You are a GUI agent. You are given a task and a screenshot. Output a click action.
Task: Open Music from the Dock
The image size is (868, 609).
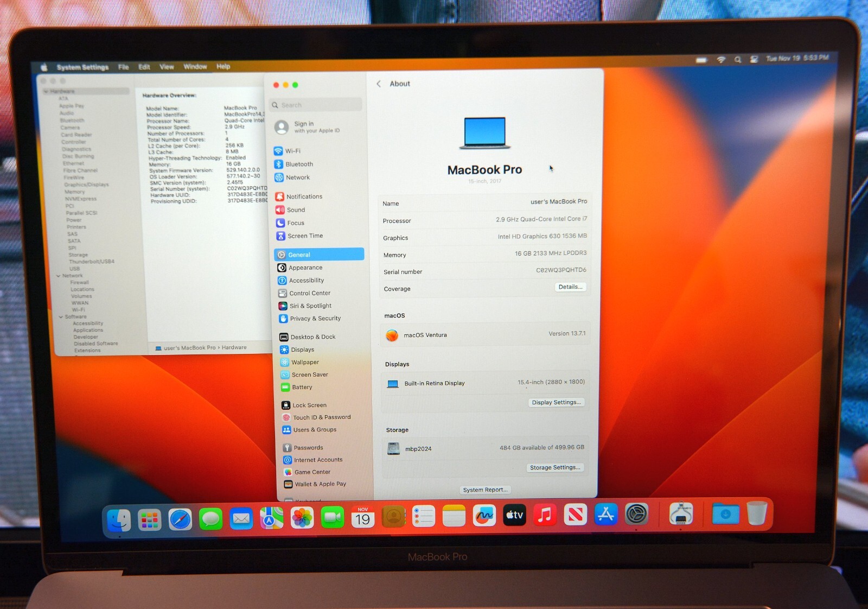point(545,515)
